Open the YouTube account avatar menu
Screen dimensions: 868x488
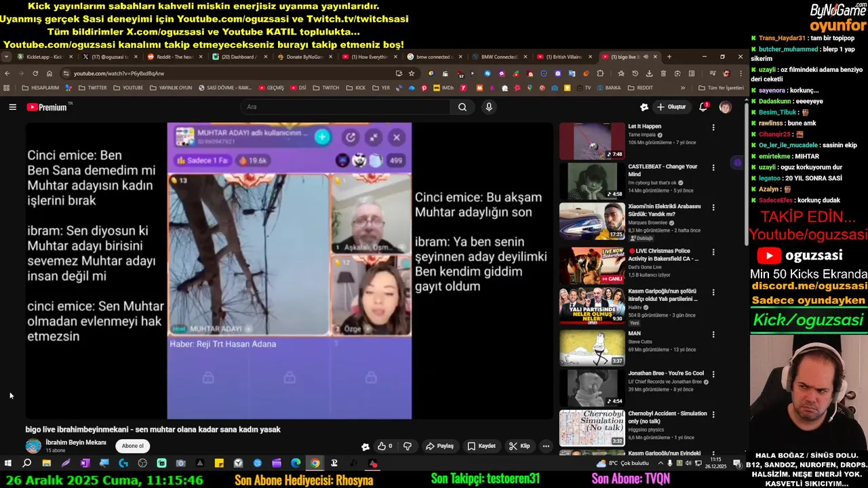(x=725, y=107)
